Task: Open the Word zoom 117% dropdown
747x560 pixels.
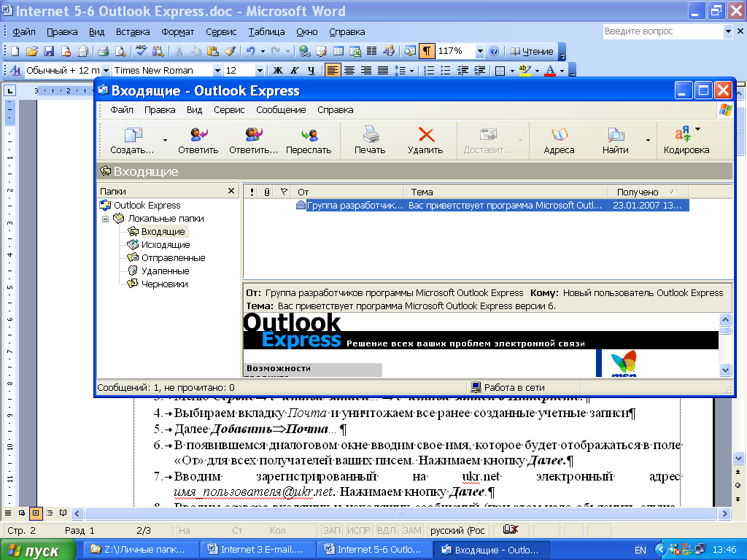Action: coord(480,51)
